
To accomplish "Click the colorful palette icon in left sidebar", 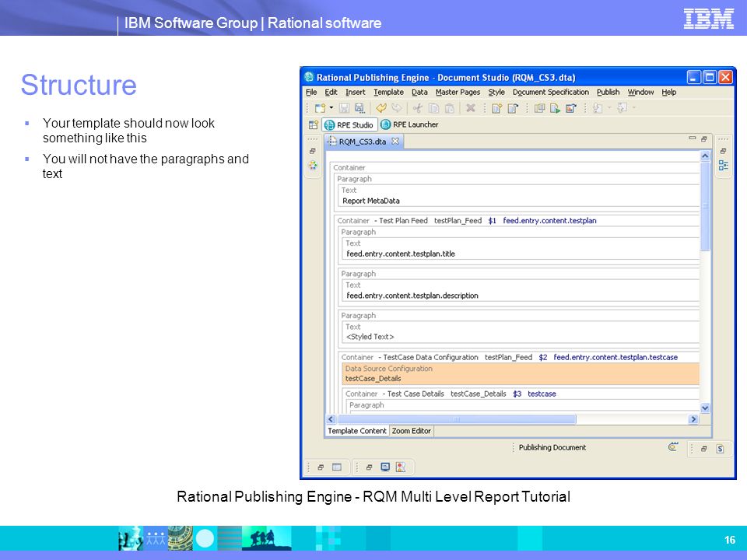I will click(x=313, y=165).
